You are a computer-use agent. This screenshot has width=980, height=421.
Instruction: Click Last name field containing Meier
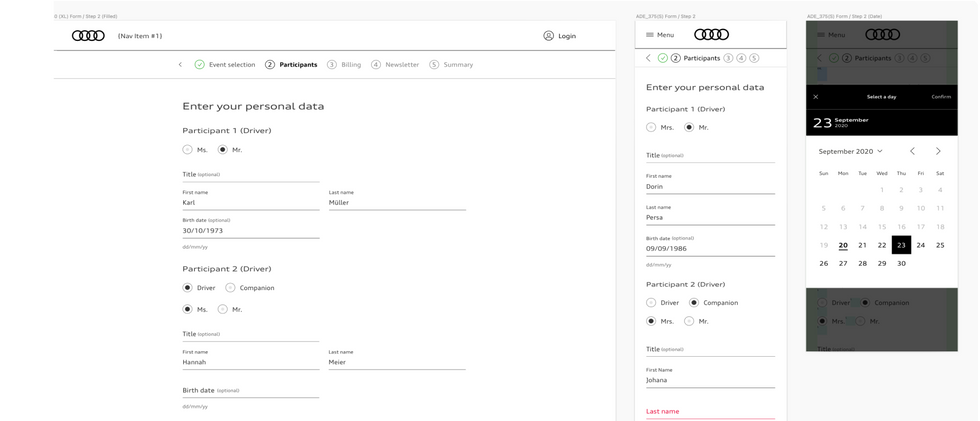pyautogui.click(x=397, y=360)
